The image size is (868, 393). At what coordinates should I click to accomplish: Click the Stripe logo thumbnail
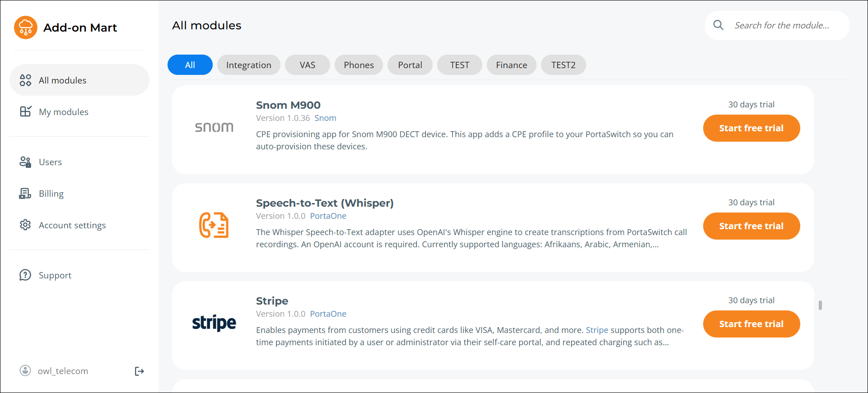214,323
